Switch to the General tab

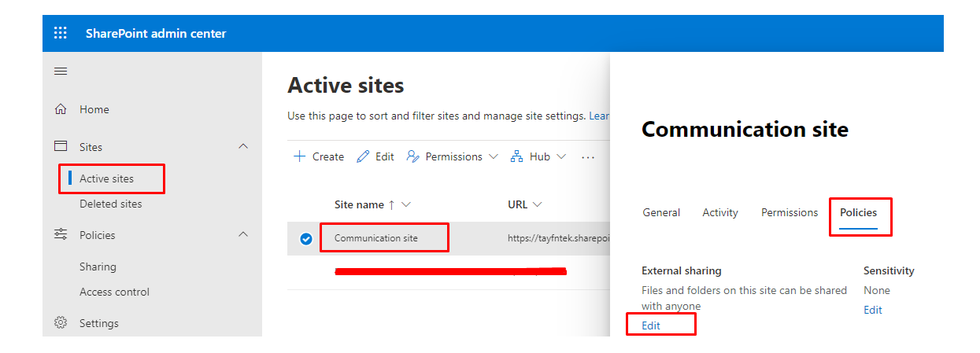tap(661, 212)
